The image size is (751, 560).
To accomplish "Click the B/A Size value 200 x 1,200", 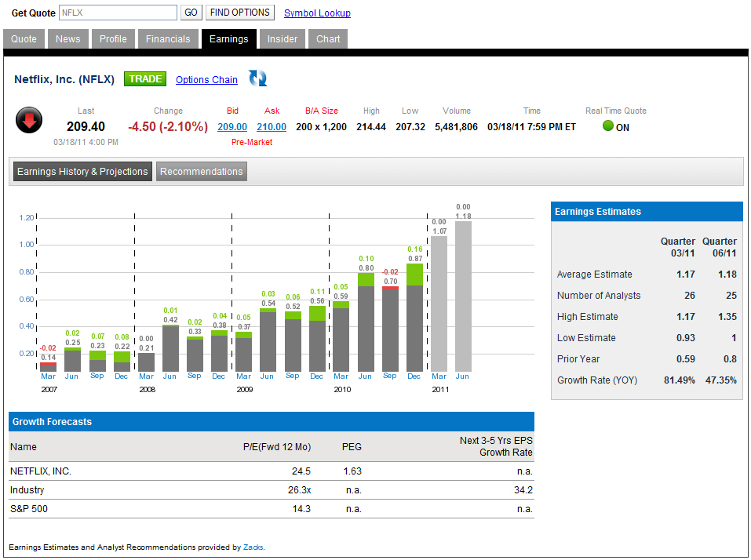I will [322, 127].
